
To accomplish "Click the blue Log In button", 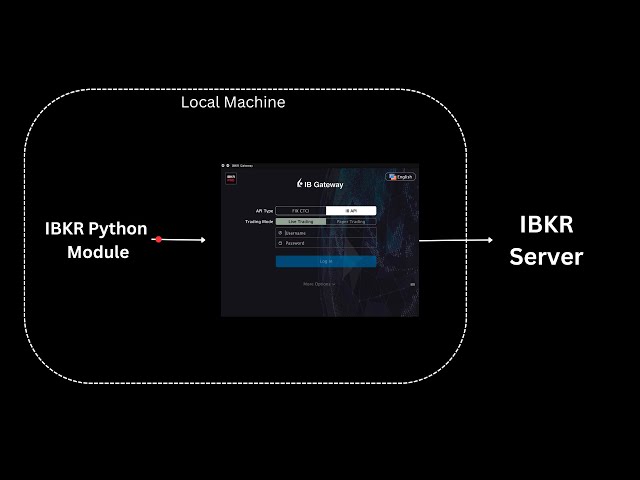I will tap(326, 261).
